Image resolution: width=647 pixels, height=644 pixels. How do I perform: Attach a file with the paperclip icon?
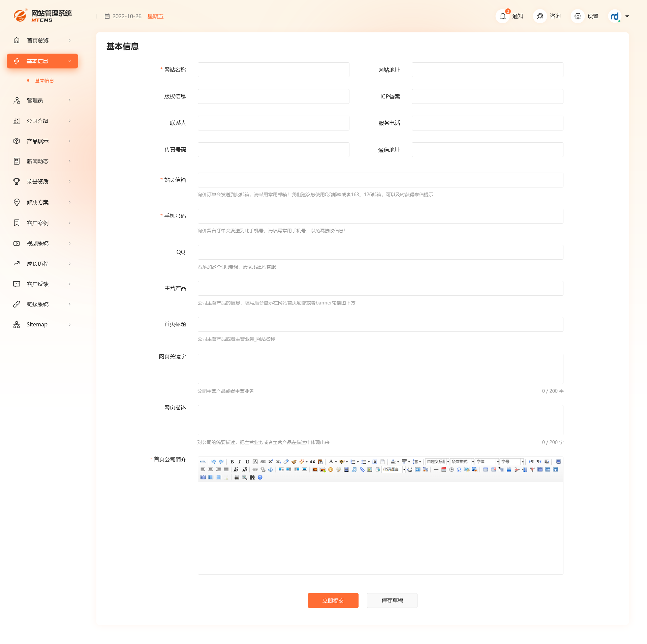(362, 469)
